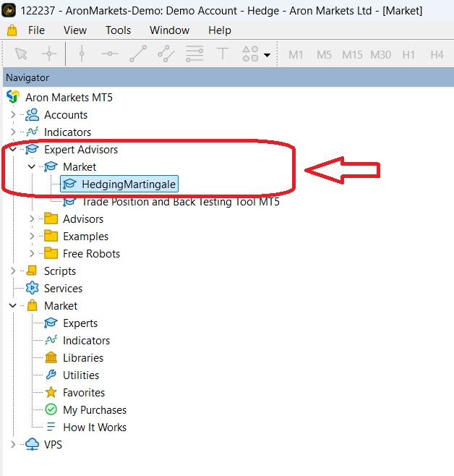Collapse the Expert Advisors node

point(12,150)
